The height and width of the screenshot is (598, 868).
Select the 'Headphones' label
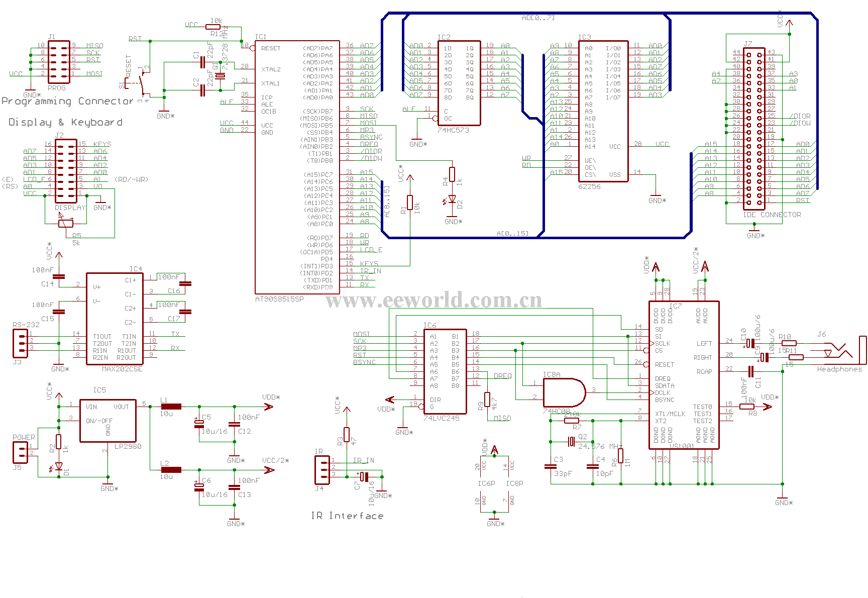tap(839, 369)
